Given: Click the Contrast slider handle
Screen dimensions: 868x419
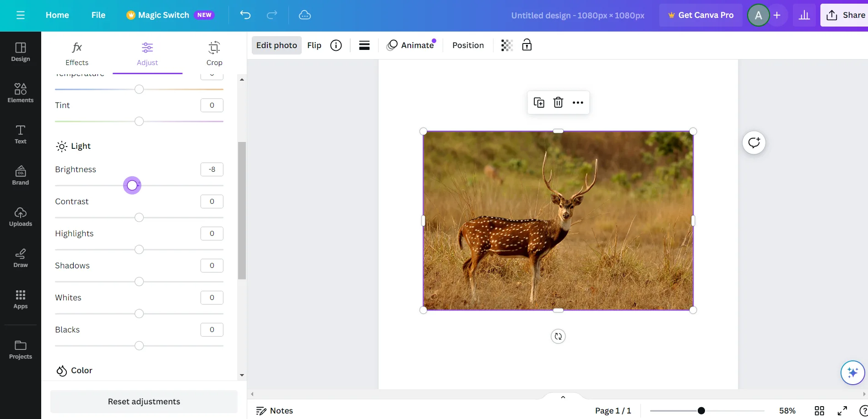Looking at the screenshot, I should click(x=139, y=218).
